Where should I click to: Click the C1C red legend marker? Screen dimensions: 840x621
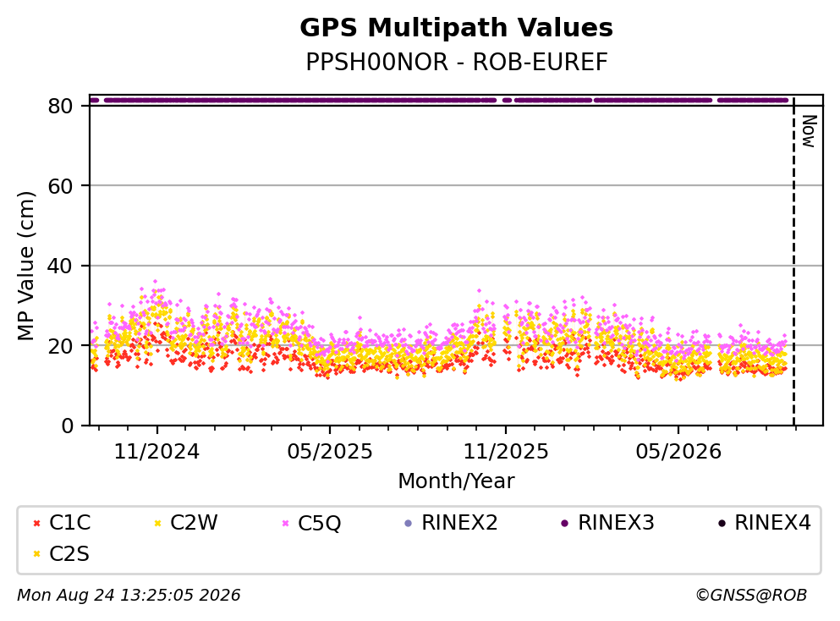click(36, 523)
